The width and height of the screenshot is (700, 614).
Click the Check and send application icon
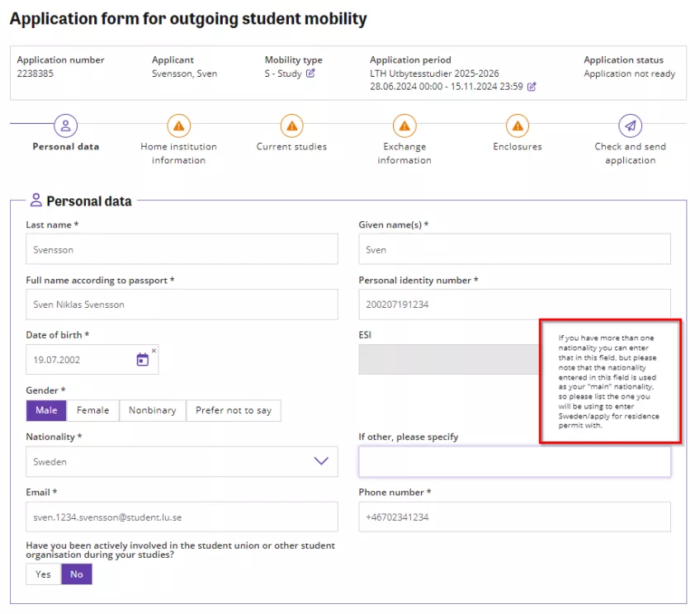[630, 125]
